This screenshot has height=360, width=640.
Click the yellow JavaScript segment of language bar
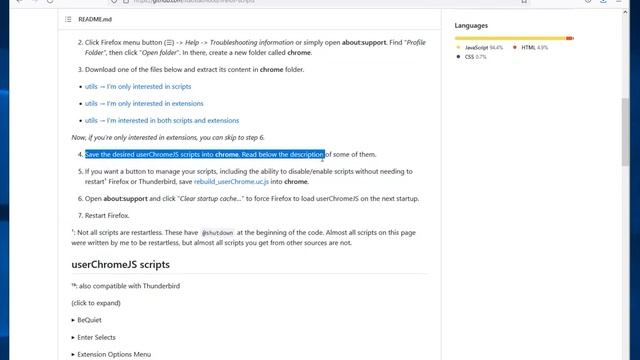tap(510, 38)
